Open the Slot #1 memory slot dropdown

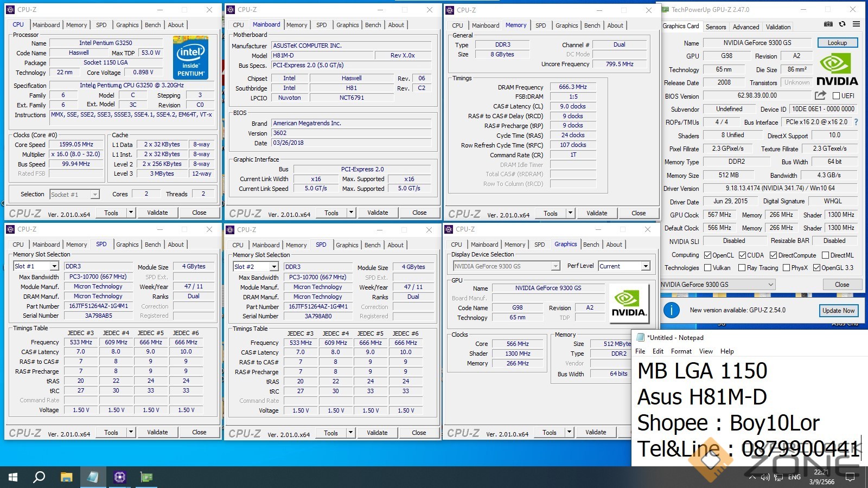54,266
